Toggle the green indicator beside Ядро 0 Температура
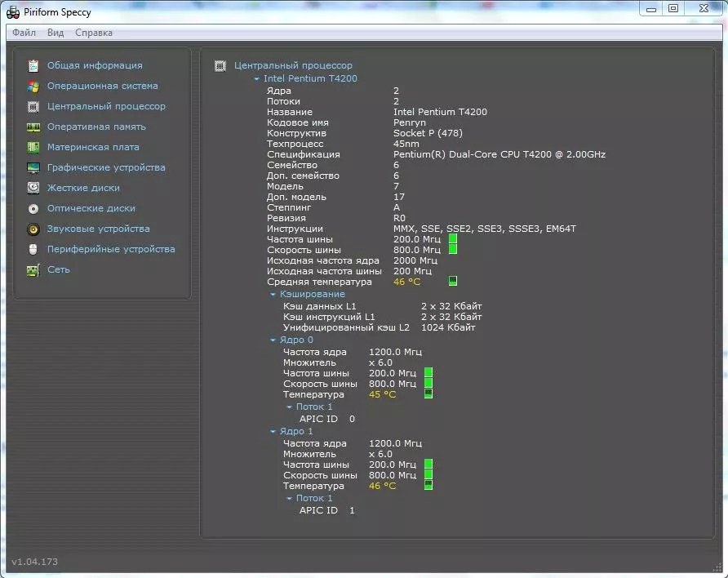 428,394
